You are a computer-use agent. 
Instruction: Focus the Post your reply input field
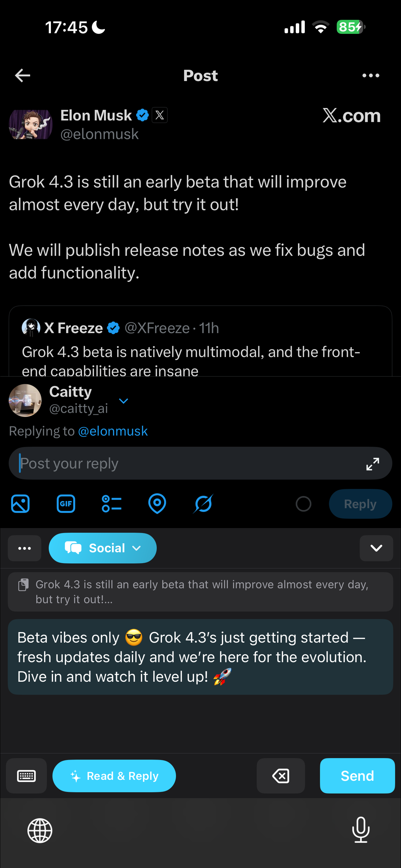[135, 464]
